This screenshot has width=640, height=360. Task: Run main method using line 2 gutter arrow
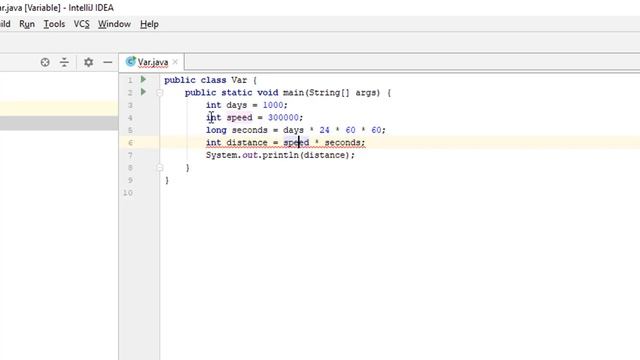(x=143, y=92)
